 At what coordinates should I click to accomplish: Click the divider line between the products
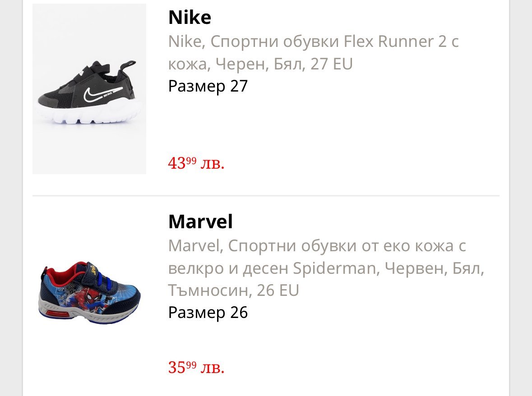pyautogui.click(x=266, y=196)
